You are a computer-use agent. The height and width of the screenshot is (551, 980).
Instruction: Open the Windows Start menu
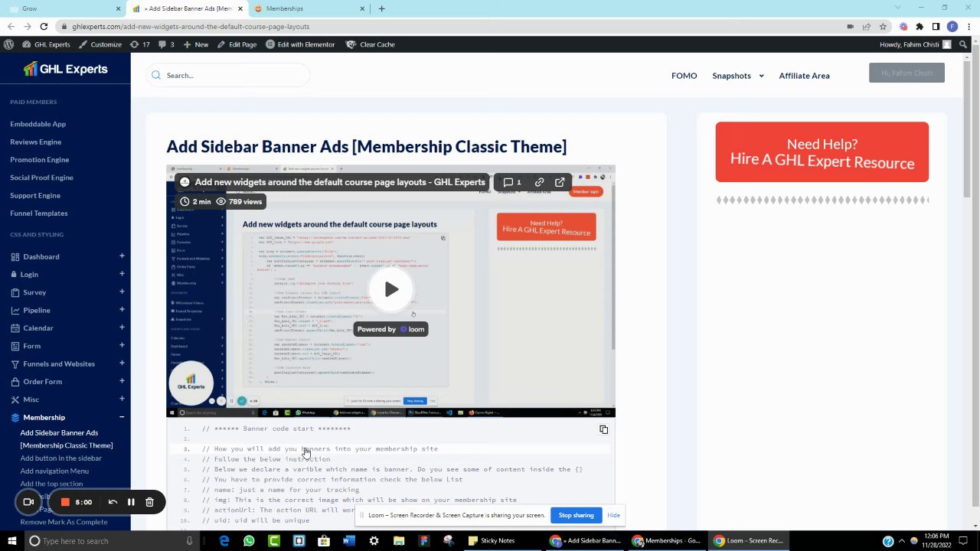[x=11, y=541]
